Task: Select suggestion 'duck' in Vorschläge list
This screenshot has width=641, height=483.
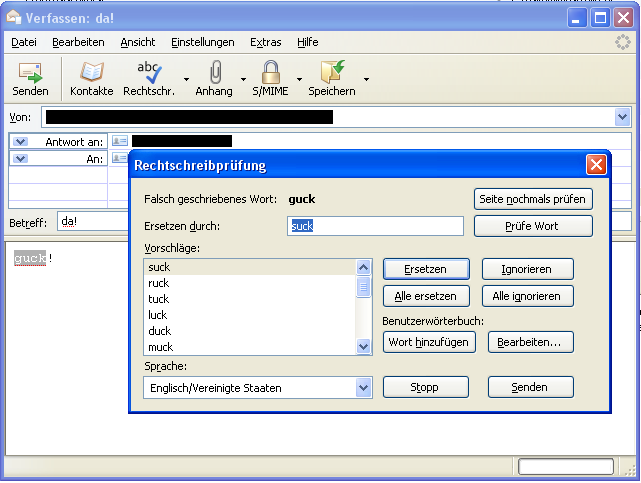Action: pos(160,331)
